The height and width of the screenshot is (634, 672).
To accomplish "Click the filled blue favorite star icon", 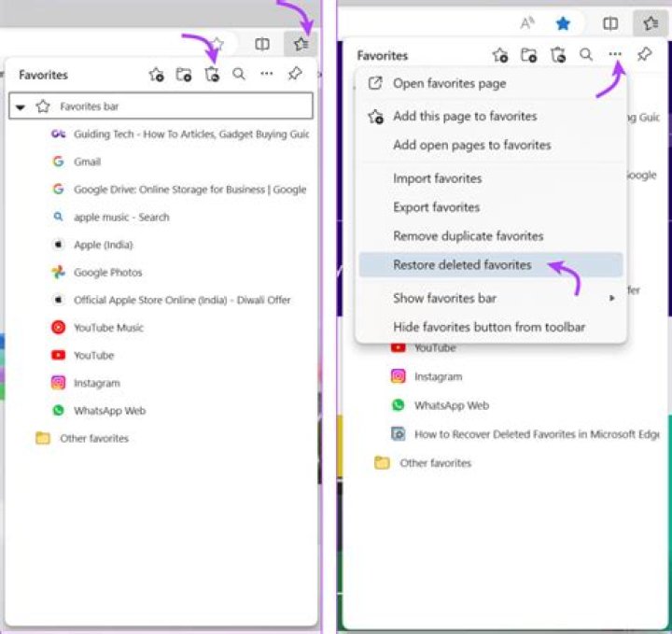I will click(563, 23).
